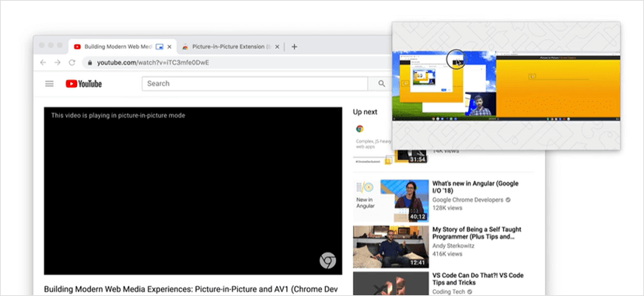Screen dimensions: 644x296
Task: Click the black picture-in-picture video placeholder
Action: tap(193, 191)
